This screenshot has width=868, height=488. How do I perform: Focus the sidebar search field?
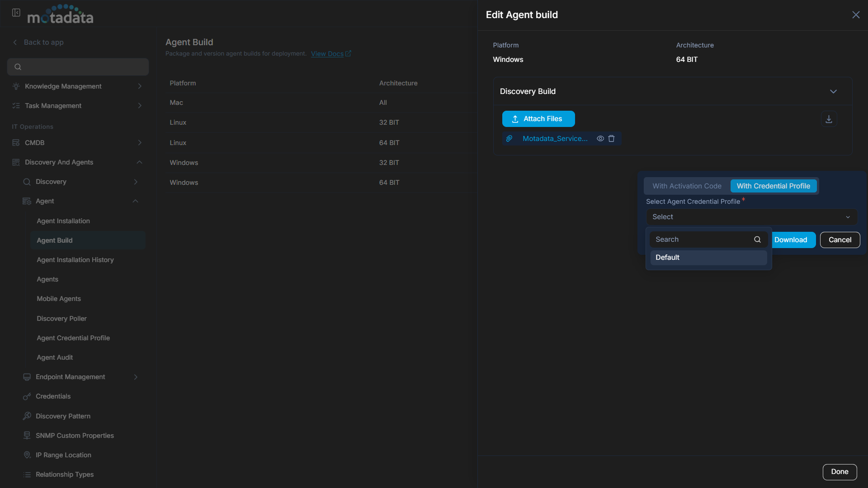[x=78, y=67]
